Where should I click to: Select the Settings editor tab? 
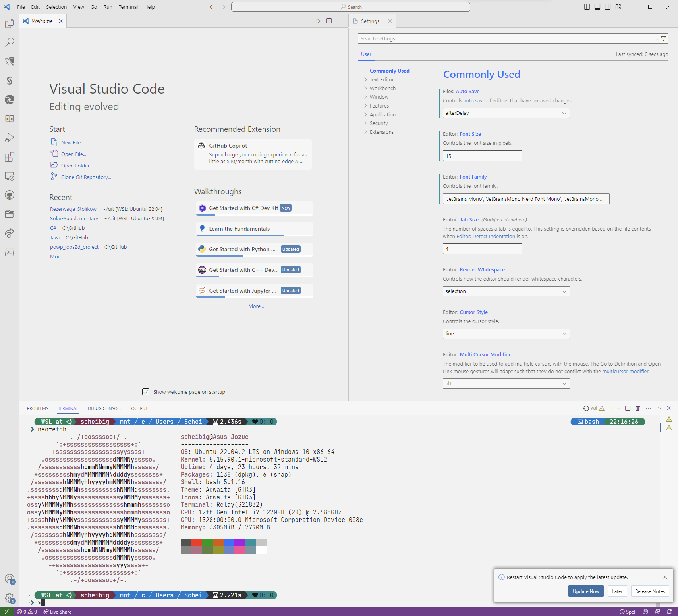coord(370,21)
